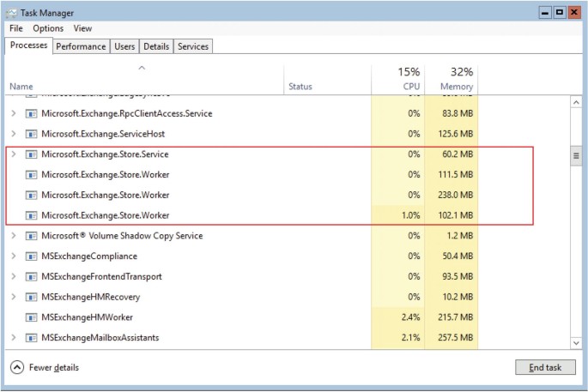Screen dimensions: 588x392
Task: Close the Task Manager window
Action: (x=573, y=13)
